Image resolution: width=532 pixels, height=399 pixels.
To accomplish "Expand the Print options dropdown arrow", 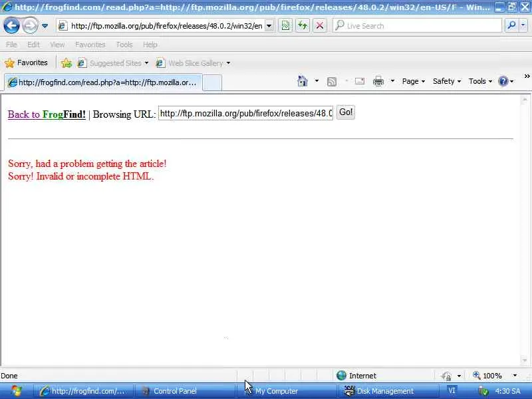I will (392, 81).
